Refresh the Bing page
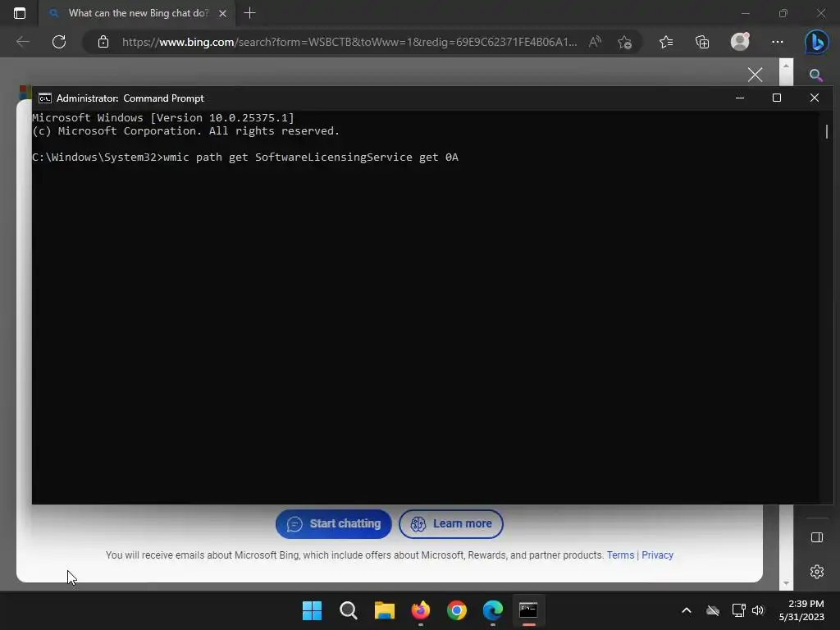The height and width of the screenshot is (630, 840). point(59,42)
